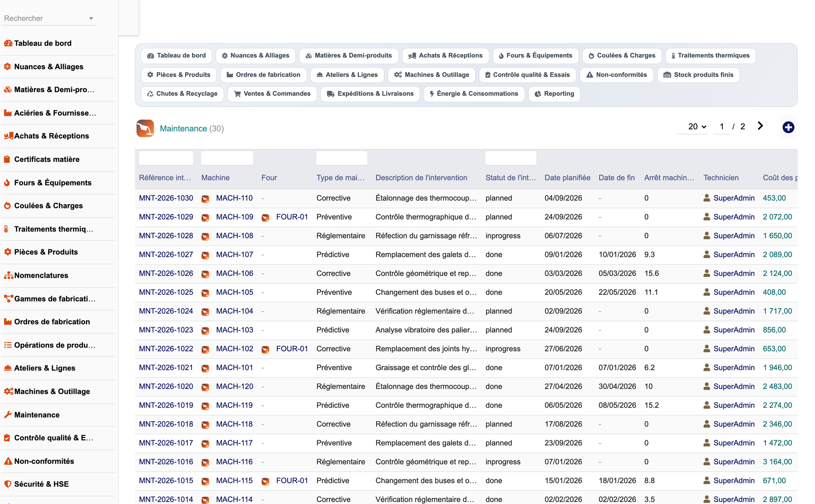
Task: Click Maintenance wrench icon in sidebar
Action: tap(8, 415)
